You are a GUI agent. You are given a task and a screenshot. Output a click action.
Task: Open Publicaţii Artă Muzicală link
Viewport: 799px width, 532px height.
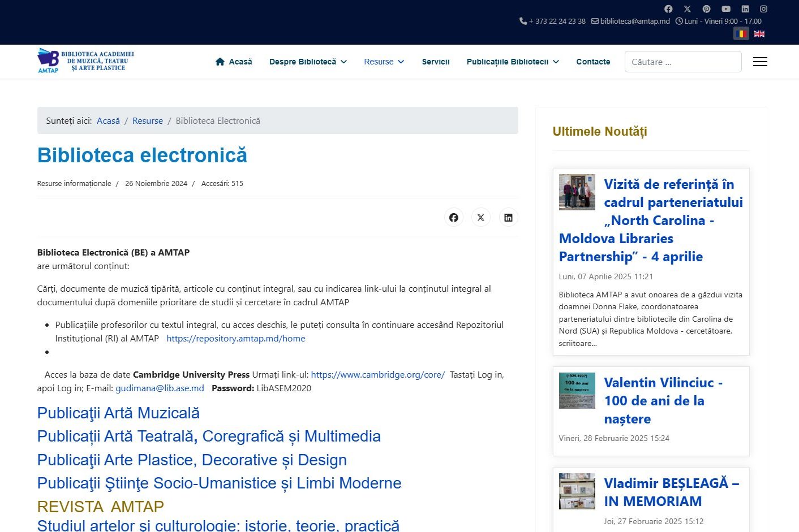click(x=118, y=413)
